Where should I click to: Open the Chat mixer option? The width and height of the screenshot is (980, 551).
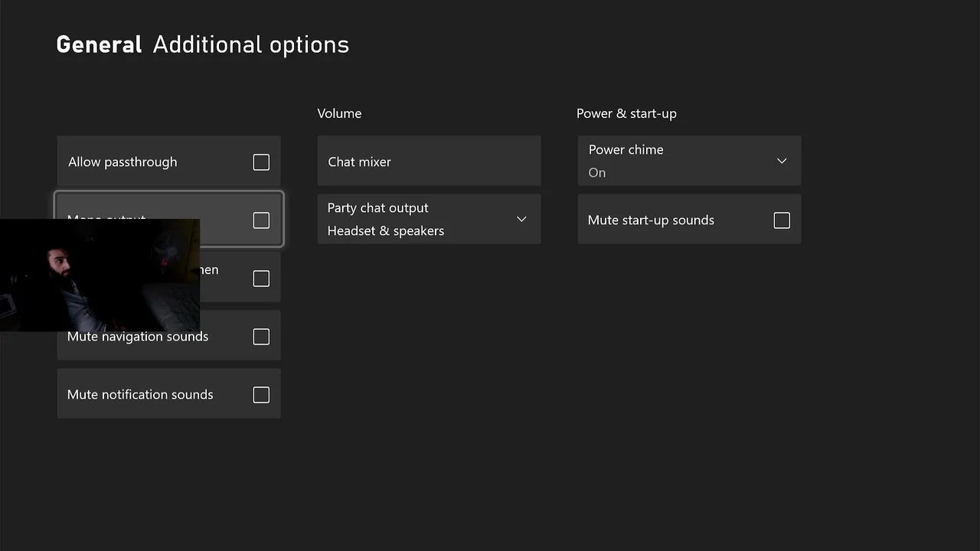pyautogui.click(x=429, y=161)
